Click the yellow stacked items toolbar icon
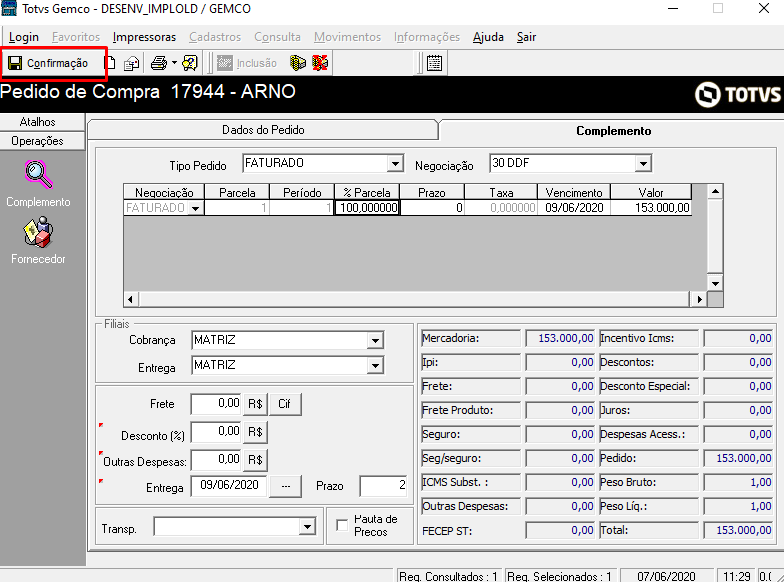 pos(298,63)
